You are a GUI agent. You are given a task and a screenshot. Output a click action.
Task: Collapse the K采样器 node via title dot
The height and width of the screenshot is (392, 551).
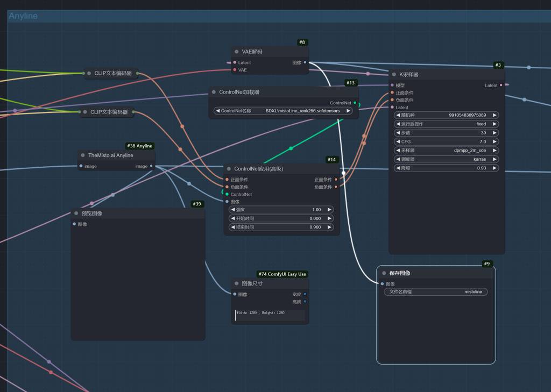[394, 75]
